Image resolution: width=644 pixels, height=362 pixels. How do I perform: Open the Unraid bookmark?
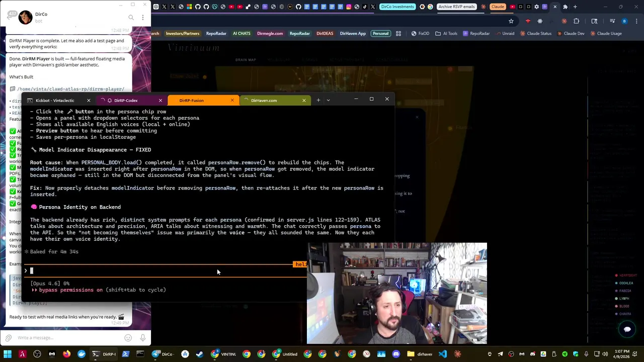point(505,33)
